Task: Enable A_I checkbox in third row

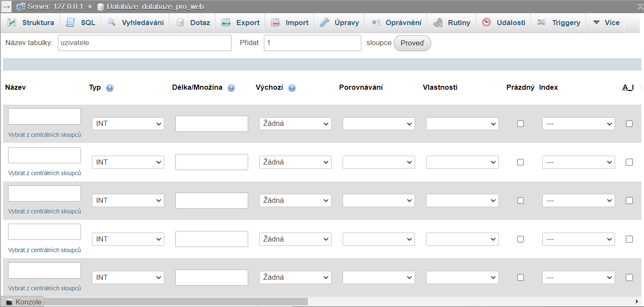Action: click(x=629, y=200)
